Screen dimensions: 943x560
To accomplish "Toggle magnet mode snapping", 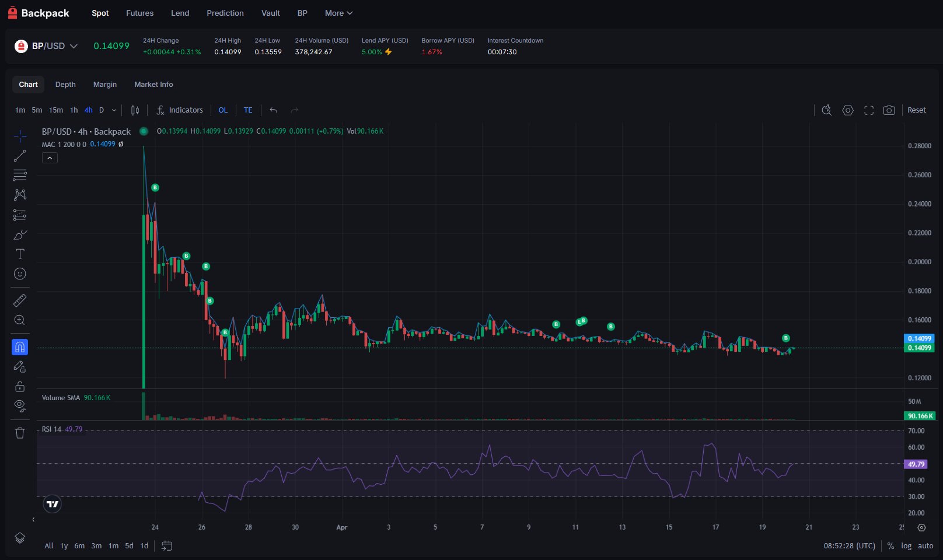I will point(20,347).
